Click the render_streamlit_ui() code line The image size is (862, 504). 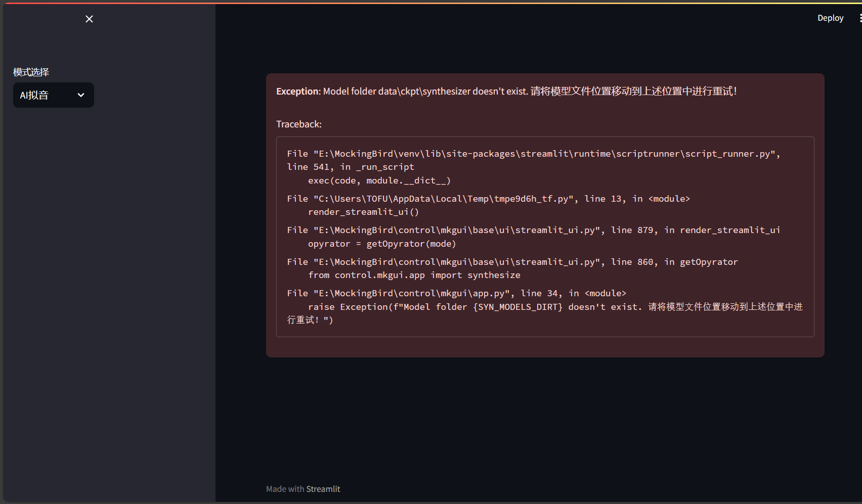point(363,212)
